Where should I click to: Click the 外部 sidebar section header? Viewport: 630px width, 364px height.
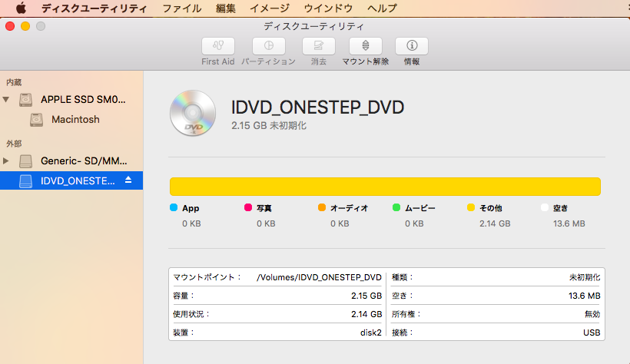pyautogui.click(x=14, y=144)
